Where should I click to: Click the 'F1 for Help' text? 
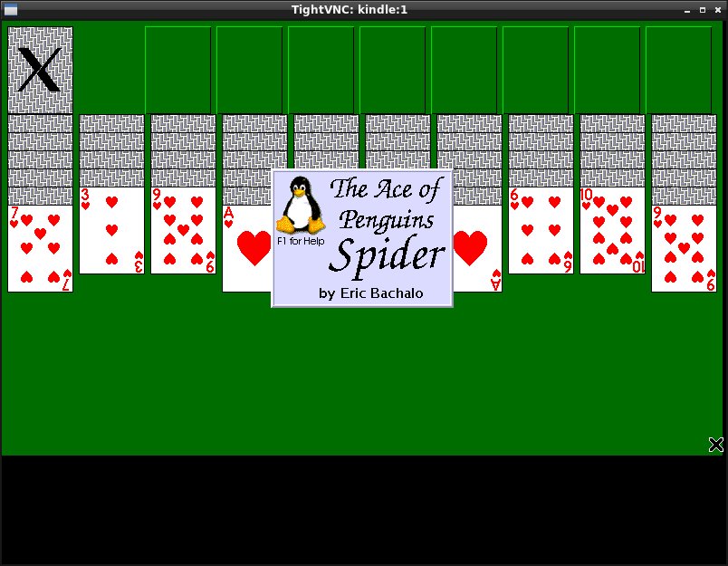pyautogui.click(x=301, y=241)
